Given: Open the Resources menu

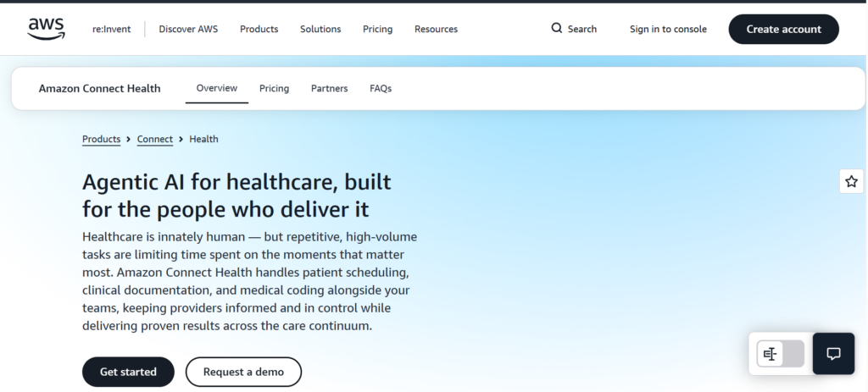Looking at the screenshot, I should [437, 30].
